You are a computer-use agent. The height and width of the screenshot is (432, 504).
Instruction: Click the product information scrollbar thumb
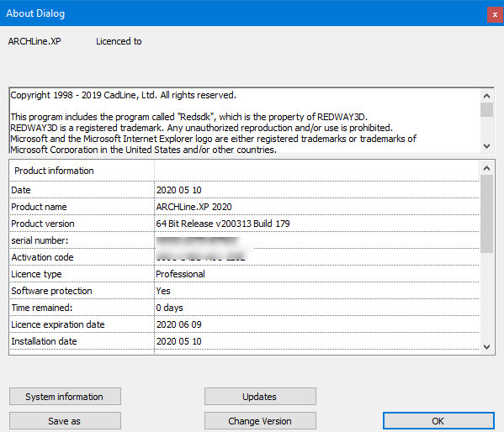(x=486, y=213)
